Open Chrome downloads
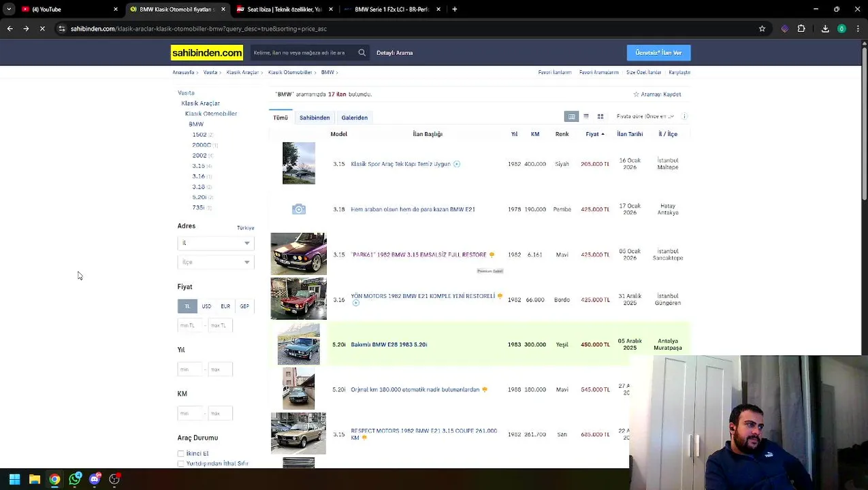868x490 pixels. coord(825,29)
